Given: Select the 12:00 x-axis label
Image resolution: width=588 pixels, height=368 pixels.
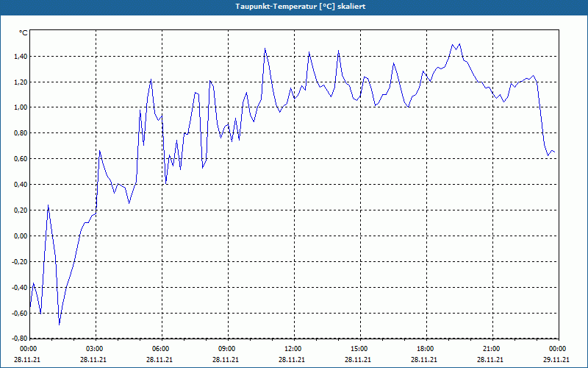Looking at the screenshot, I should (x=294, y=349).
